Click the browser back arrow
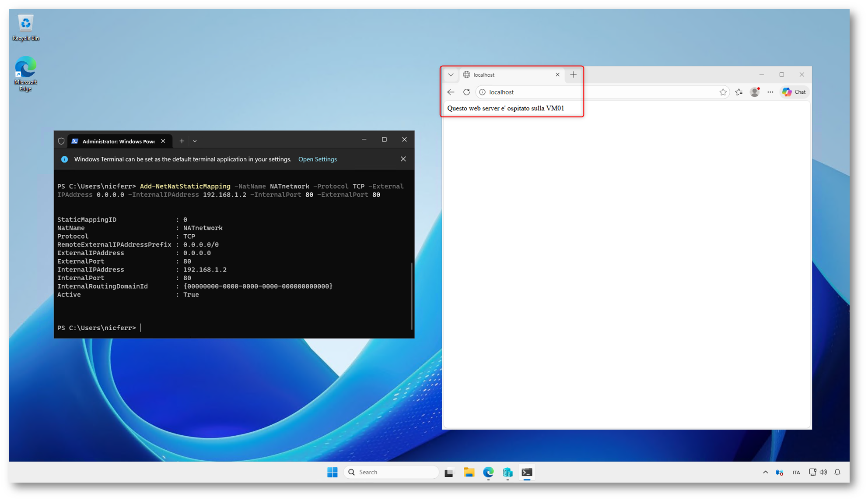Viewport: 868px width, 501px height. [x=451, y=92]
